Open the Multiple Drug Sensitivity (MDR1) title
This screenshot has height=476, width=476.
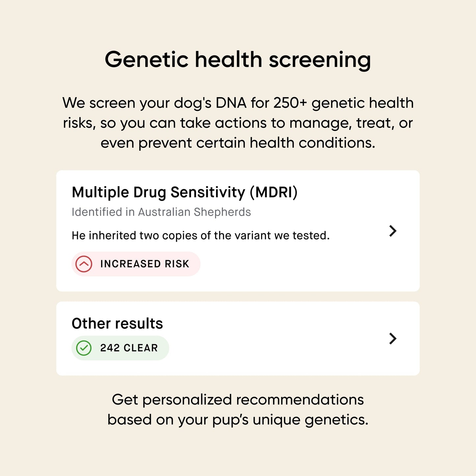click(x=184, y=192)
